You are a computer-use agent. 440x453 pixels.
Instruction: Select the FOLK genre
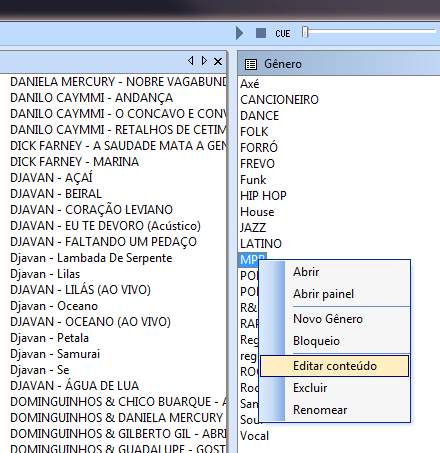[x=254, y=132]
